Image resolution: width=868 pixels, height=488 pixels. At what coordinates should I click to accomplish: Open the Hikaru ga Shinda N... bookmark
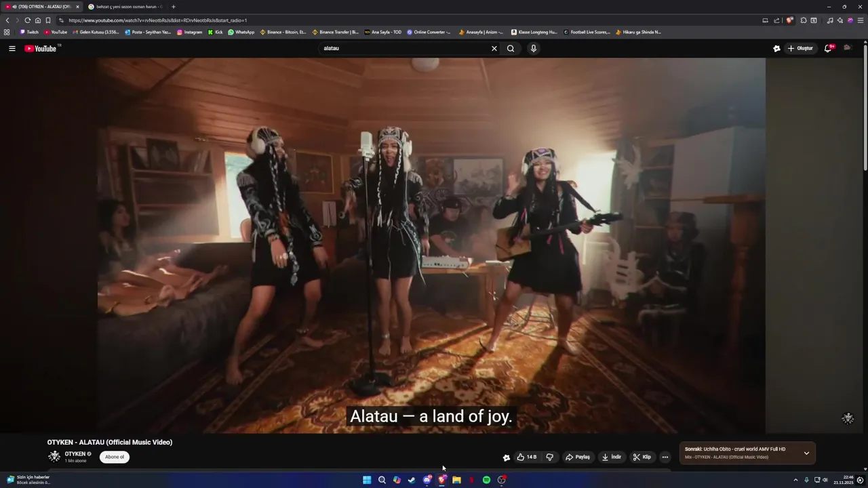click(638, 32)
